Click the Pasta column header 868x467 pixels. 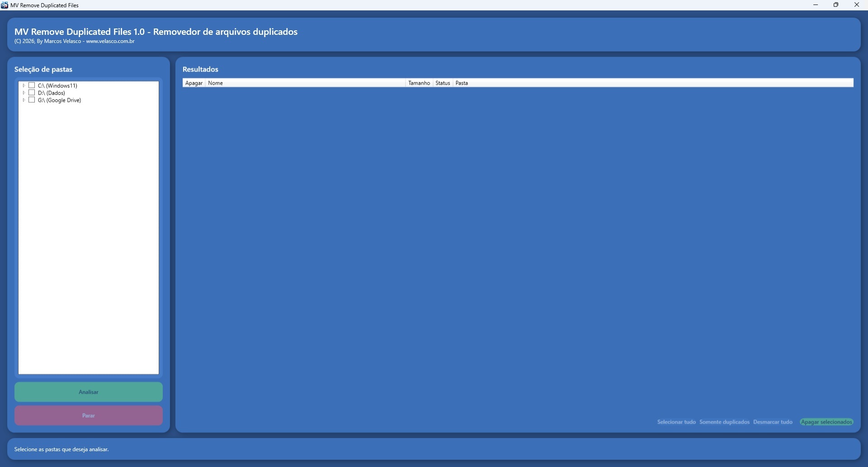tap(651, 83)
